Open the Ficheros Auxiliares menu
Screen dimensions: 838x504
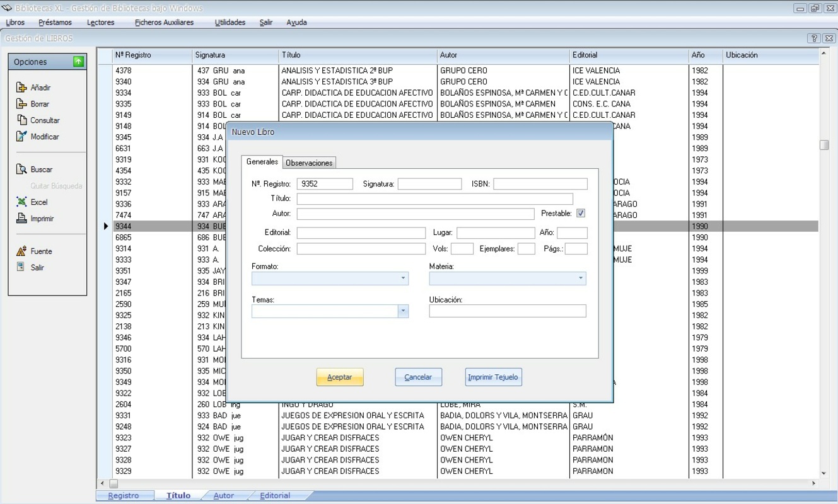point(165,23)
